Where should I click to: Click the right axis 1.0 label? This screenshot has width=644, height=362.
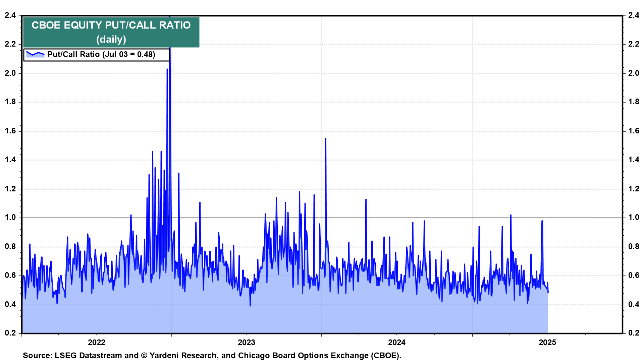pyautogui.click(x=634, y=218)
